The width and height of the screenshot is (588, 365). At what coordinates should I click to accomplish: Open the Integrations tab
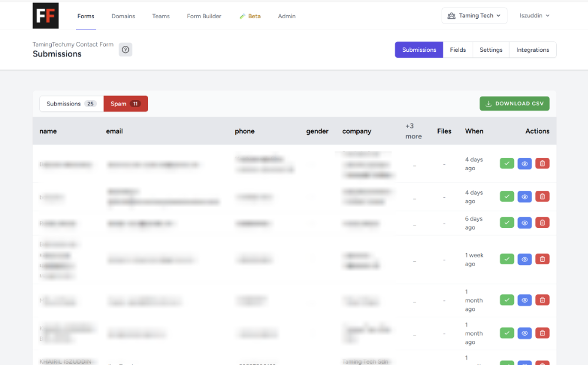532,49
